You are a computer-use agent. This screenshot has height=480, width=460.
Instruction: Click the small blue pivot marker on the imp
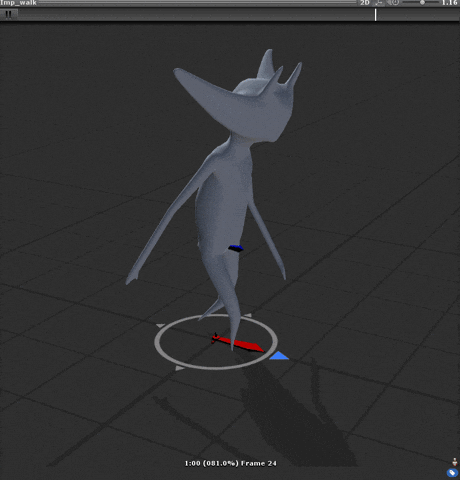pyautogui.click(x=236, y=248)
